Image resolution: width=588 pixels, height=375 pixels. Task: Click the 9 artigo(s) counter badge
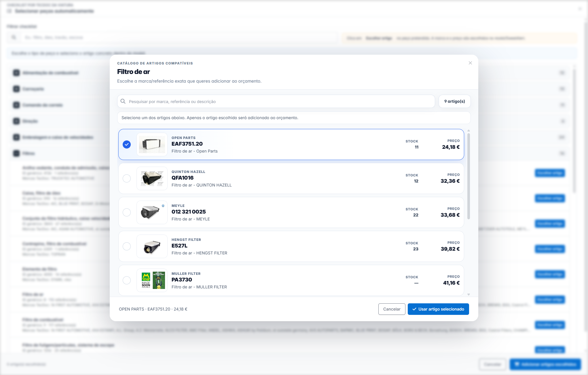[454, 101]
